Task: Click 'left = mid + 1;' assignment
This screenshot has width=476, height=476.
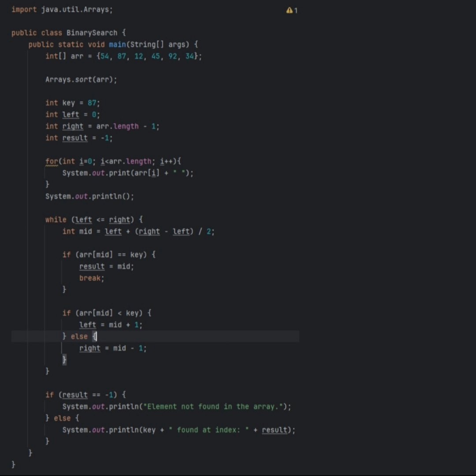Action: [111, 325]
